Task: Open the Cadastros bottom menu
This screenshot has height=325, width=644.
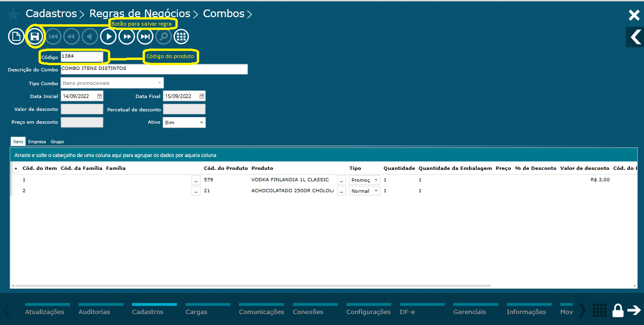Action: pos(148,312)
